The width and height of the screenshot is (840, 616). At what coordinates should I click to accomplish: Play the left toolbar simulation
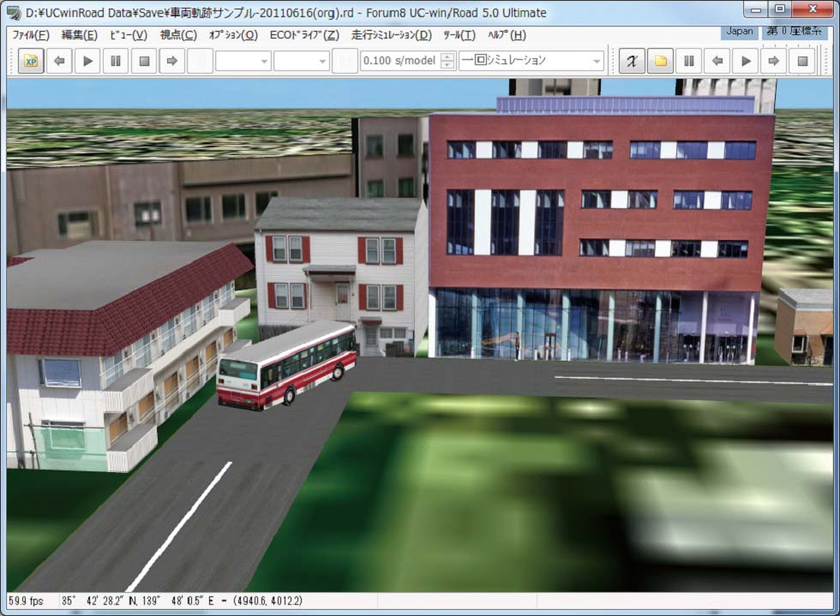[x=87, y=61]
